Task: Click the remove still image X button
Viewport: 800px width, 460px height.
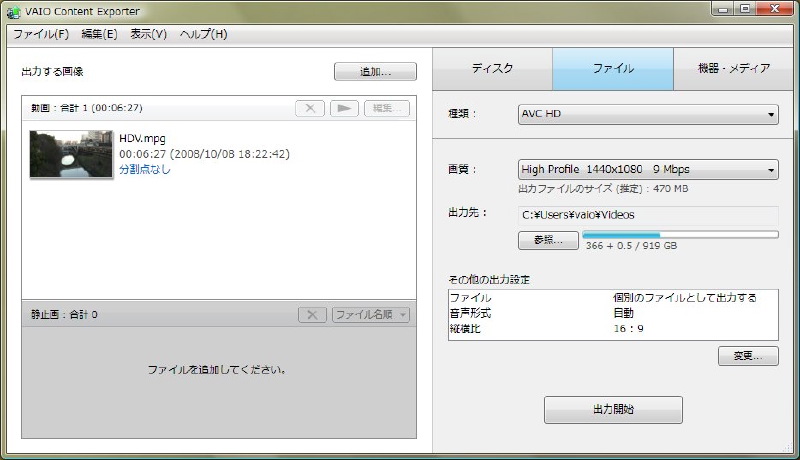Action: pyautogui.click(x=312, y=315)
